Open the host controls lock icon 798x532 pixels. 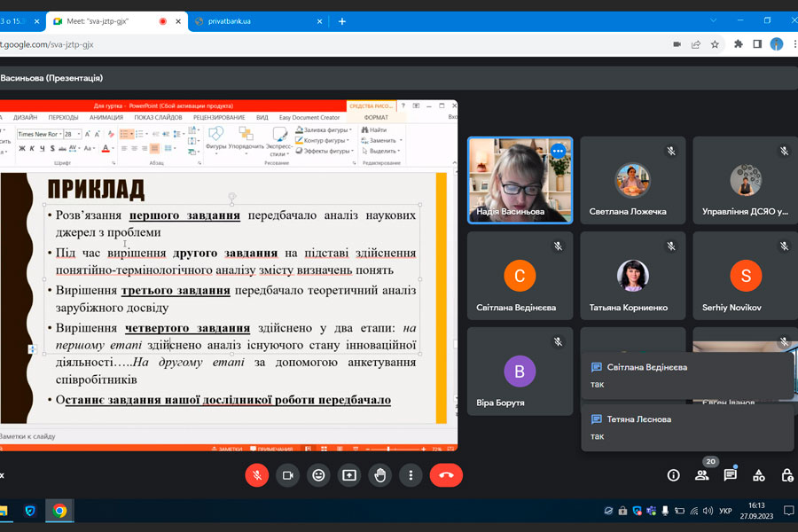tap(786, 475)
